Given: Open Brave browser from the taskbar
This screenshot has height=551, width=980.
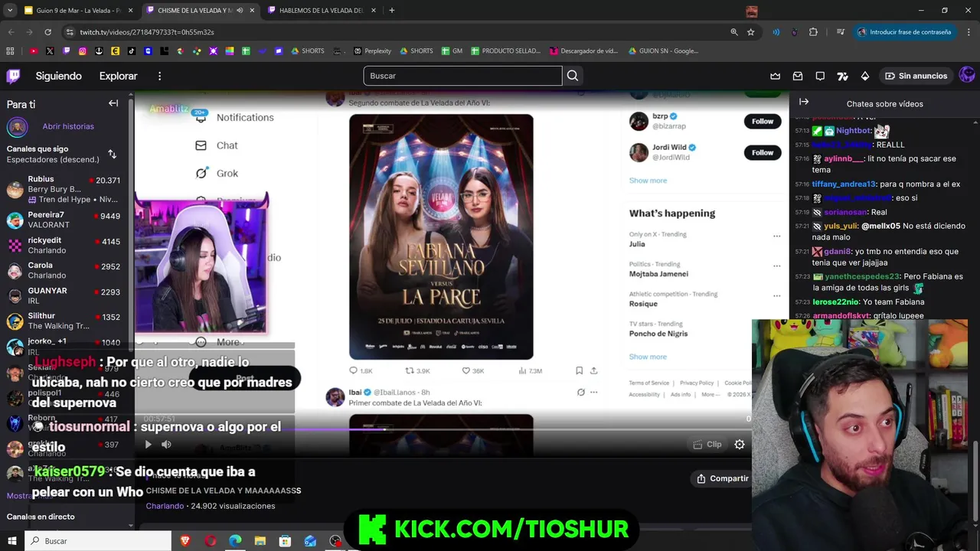Looking at the screenshot, I should [x=185, y=541].
